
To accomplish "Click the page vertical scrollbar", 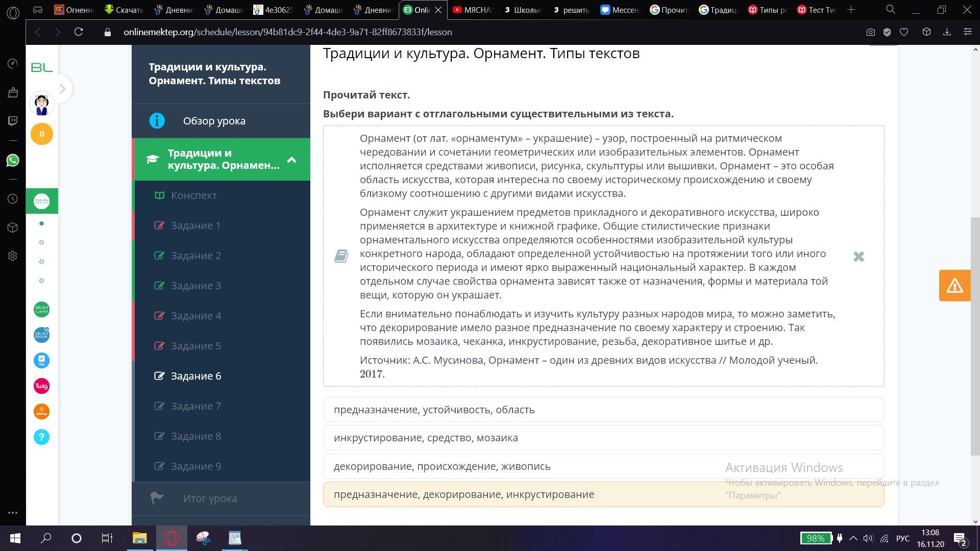I will coord(975,337).
